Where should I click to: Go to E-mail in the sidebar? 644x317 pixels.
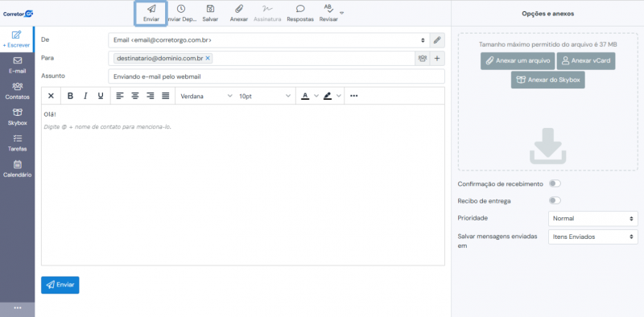tap(17, 65)
